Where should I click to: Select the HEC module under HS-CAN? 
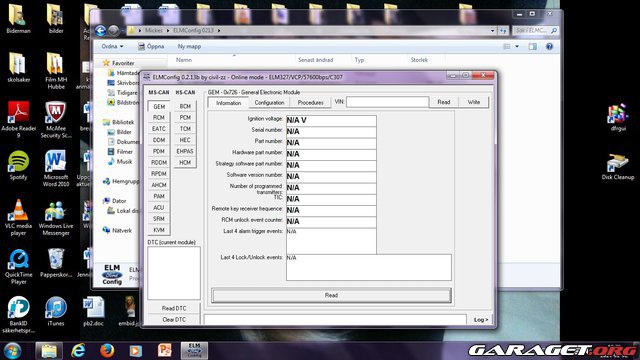click(x=185, y=140)
